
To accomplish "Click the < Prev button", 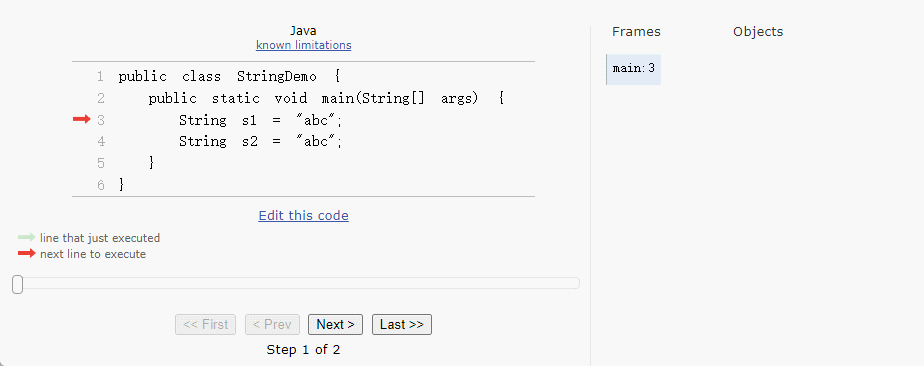I will coord(272,325).
